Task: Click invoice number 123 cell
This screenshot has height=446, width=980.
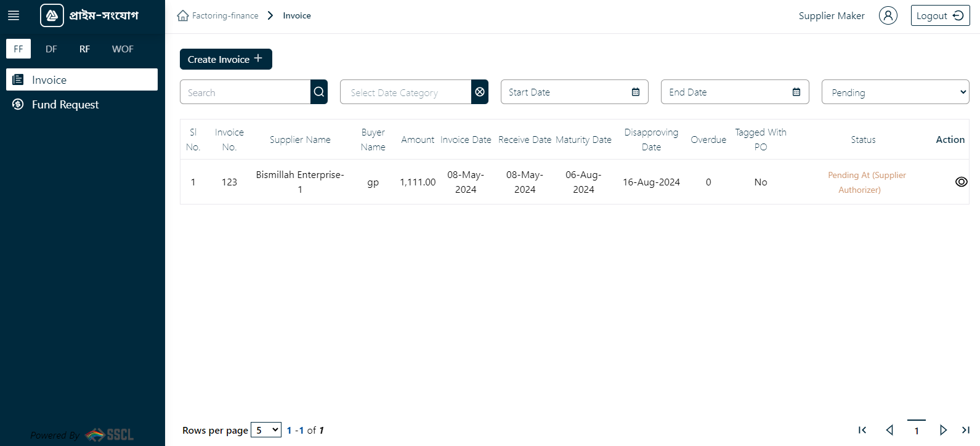Action: (229, 182)
